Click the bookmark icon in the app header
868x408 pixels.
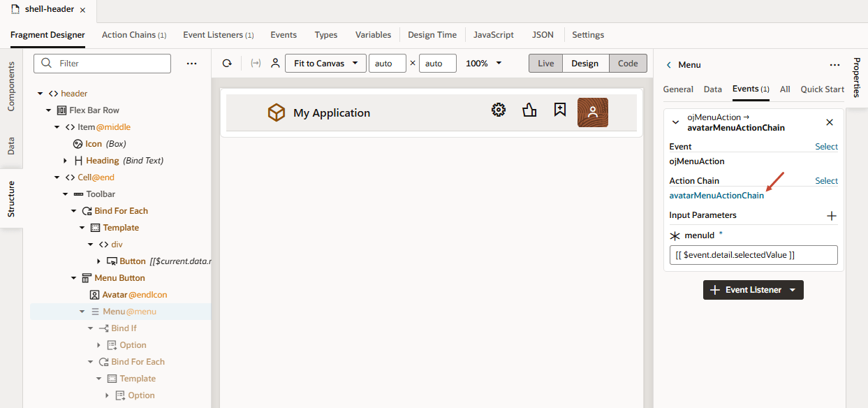tap(559, 110)
